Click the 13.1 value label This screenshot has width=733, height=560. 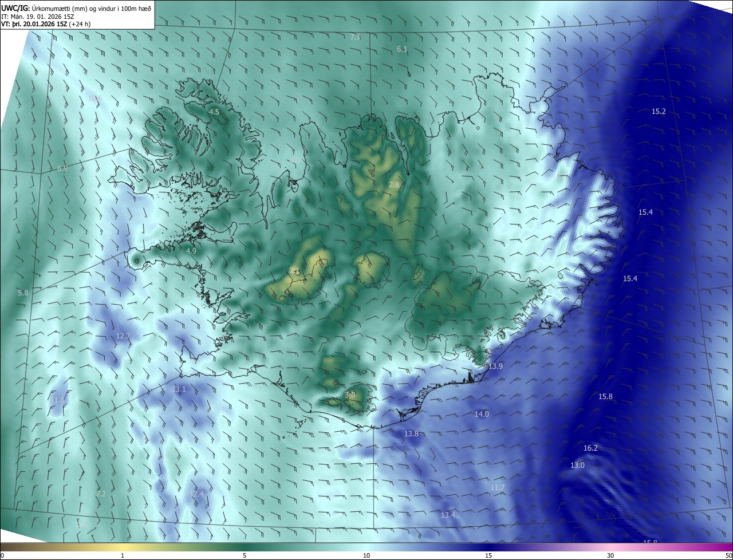[179, 389]
